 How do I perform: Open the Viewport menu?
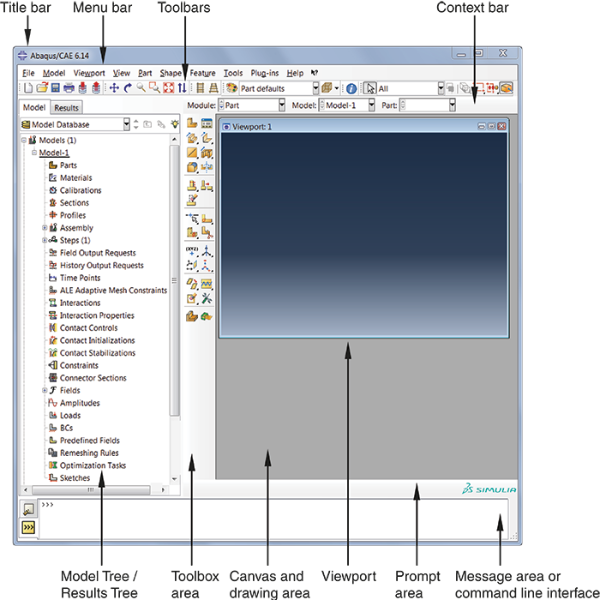pos(89,73)
